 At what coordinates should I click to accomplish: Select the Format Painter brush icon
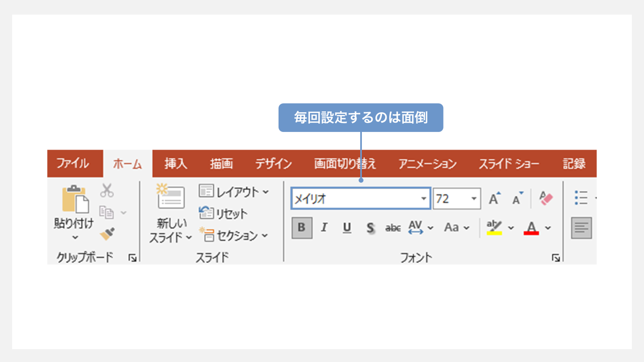[x=107, y=234]
